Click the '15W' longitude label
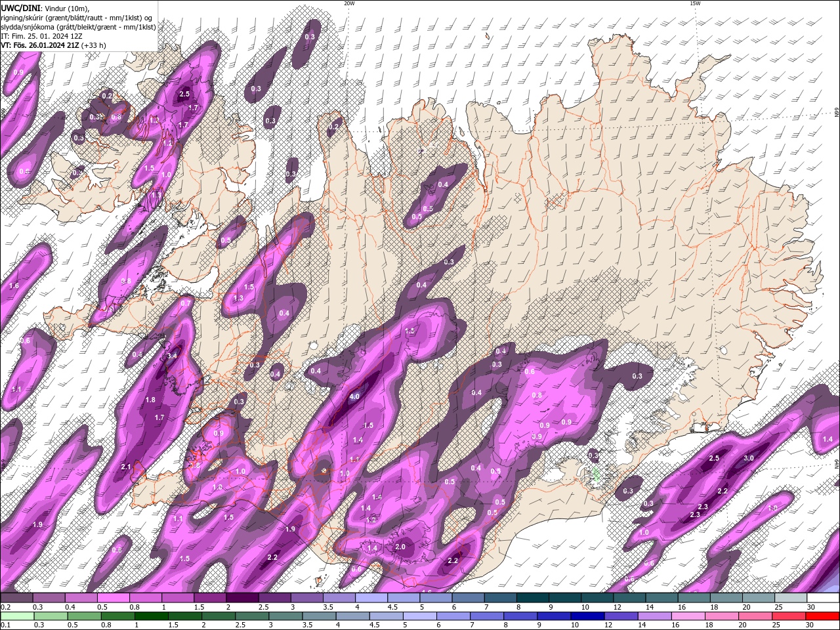The image size is (840, 630). (x=695, y=3)
